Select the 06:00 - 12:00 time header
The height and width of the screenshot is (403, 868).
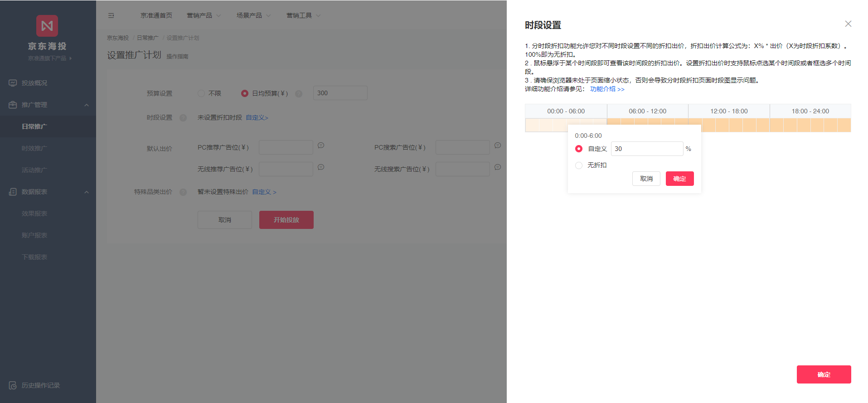click(648, 111)
